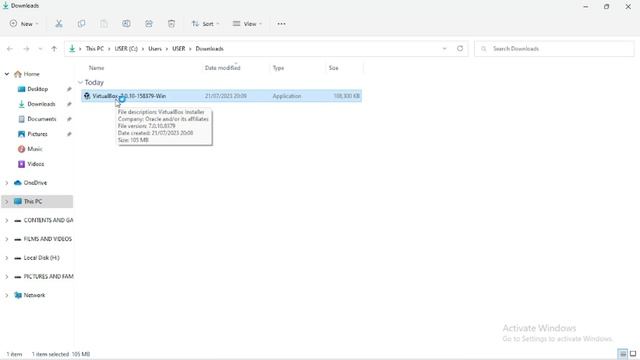Image resolution: width=640 pixels, height=360 pixels.
Task: Sort by the Date modified column header
Action: 222,68
